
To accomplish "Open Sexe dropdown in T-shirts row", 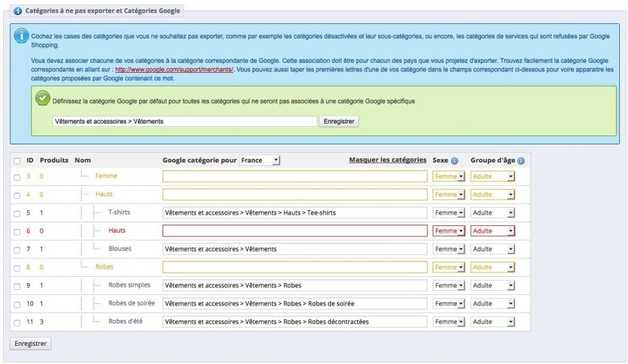I will tap(448, 213).
